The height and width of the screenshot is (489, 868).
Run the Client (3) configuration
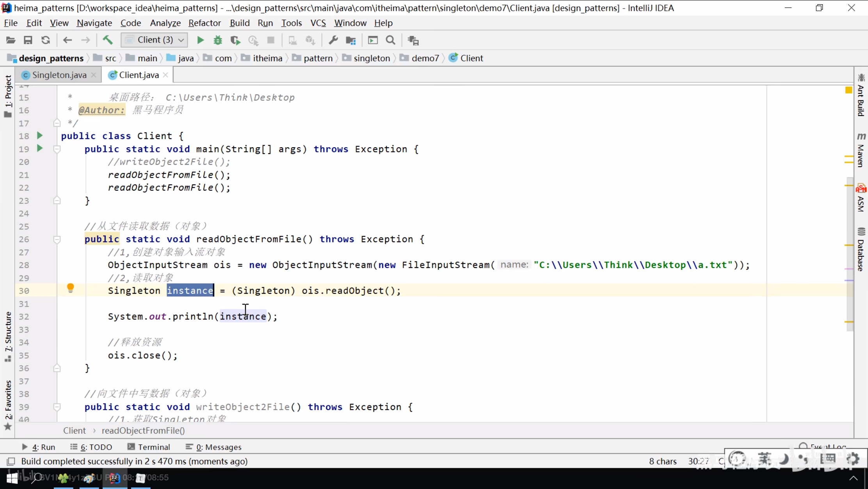tap(200, 40)
